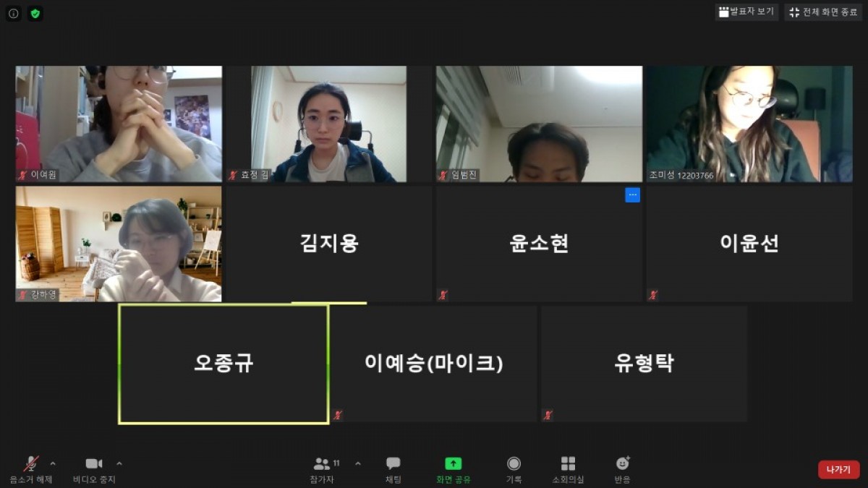Leave the meeting with 나가기
868x488 pixels.
pyautogui.click(x=838, y=469)
